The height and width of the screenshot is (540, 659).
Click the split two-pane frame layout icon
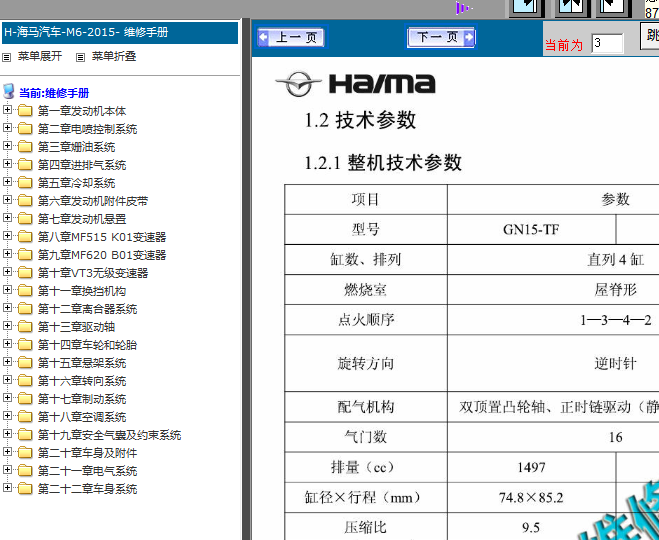click(572, 8)
